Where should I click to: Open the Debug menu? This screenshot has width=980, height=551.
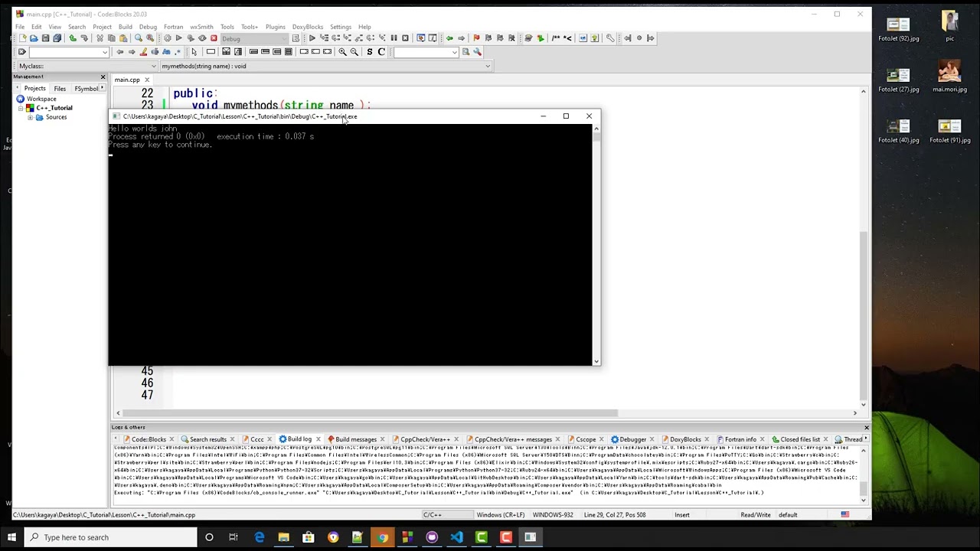[148, 27]
